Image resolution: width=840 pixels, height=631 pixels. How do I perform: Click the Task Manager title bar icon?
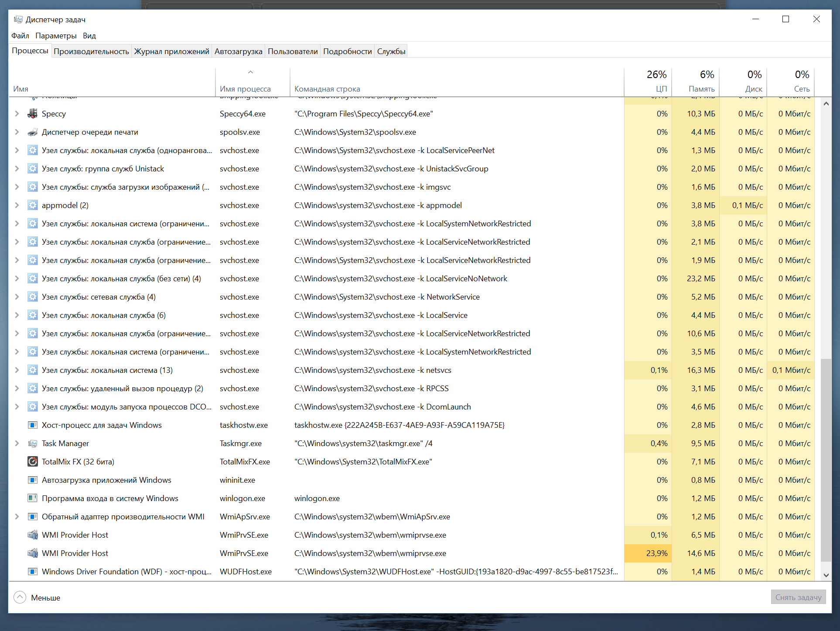(x=18, y=20)
